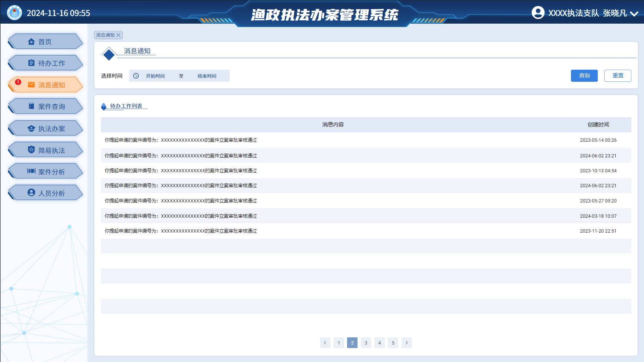Click the clipboard icon beside 待办工作
644x362 pixels.
(x=31, y=63)
